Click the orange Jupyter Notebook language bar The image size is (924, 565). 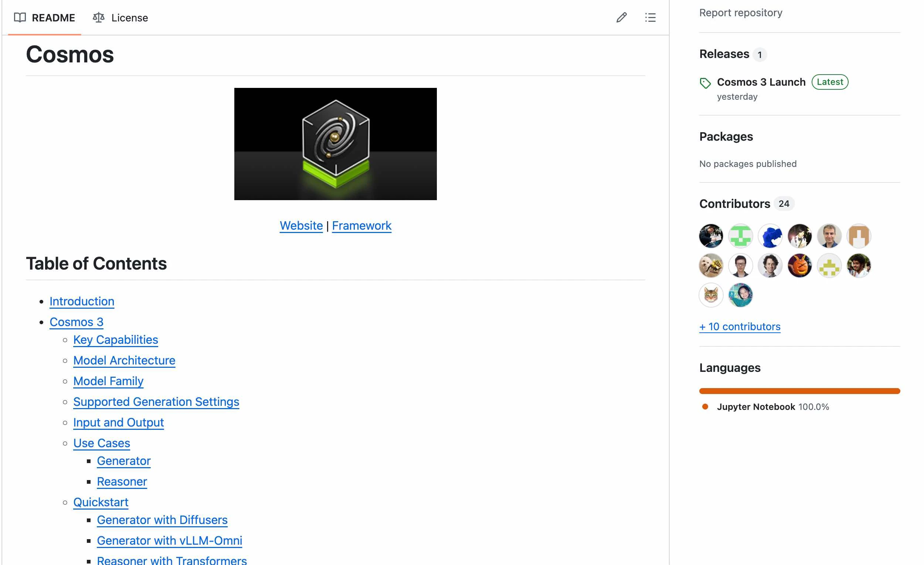point(799,391)
